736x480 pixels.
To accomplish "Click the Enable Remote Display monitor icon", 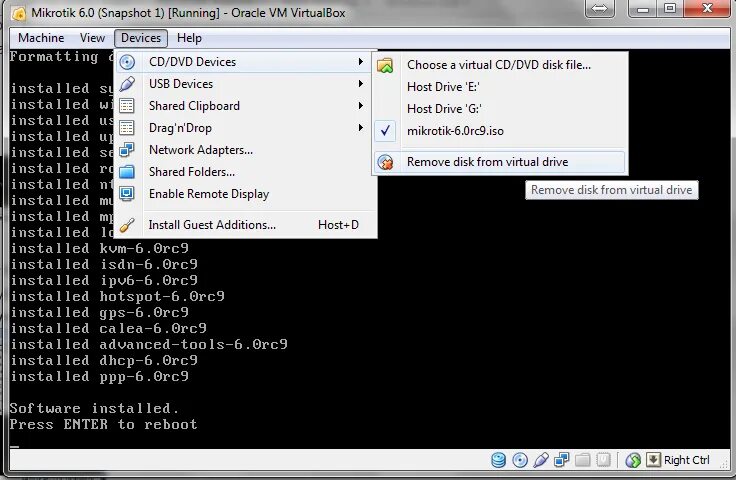I will (127, 194).
